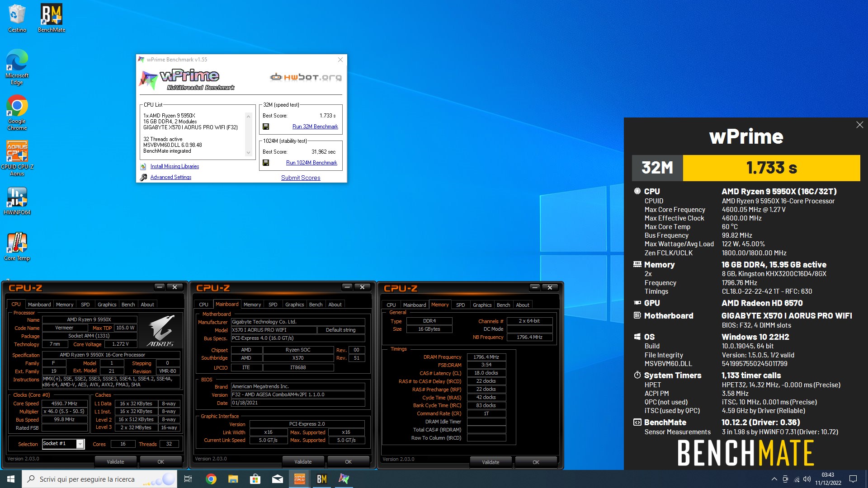
Task: Launch BenchMate desktop shortcut
Action: coord(52,18)
